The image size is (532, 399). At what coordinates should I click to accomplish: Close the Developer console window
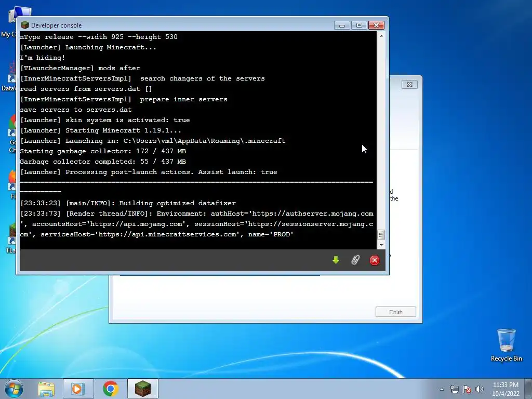pyautogui.click(x=376, y=25)
